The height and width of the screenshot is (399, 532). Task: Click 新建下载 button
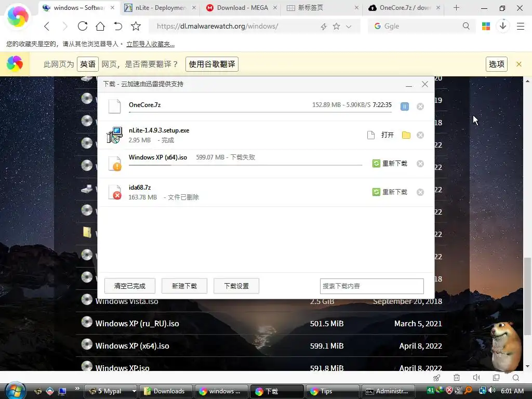click(184, 286)
